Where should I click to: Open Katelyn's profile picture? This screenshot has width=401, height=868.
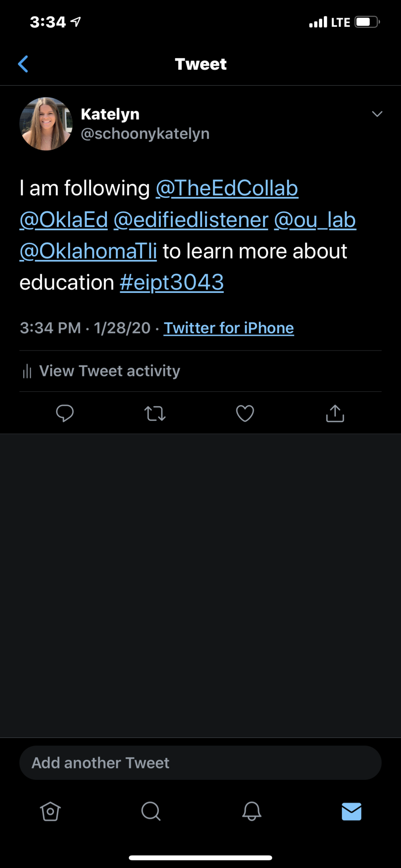tap(46, 124)
